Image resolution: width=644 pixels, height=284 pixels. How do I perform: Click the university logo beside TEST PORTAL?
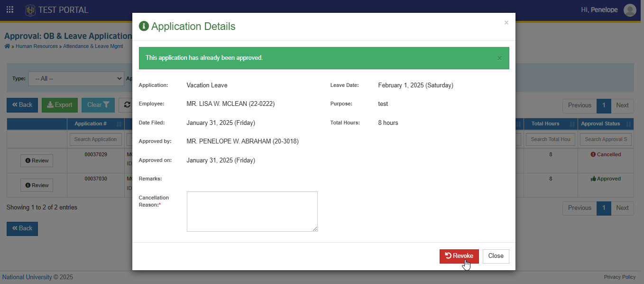coord(30,10)
